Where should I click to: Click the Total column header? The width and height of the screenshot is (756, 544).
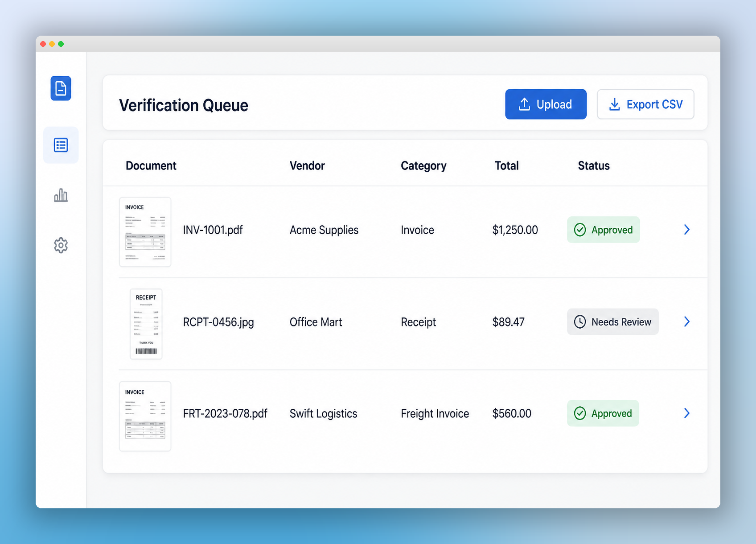point(506,166)
